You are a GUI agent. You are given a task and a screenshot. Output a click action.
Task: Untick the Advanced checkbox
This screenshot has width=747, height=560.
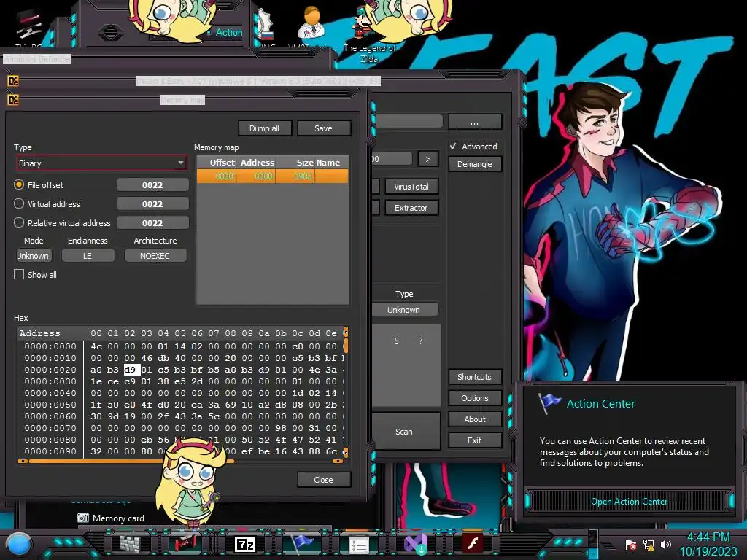(453, 146)
